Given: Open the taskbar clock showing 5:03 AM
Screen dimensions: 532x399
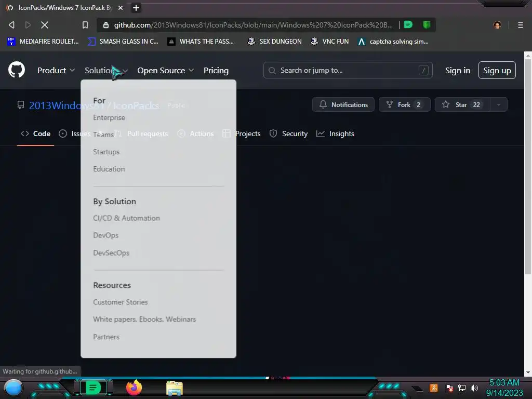Looking at the screenshot, I should click(504, 388).
